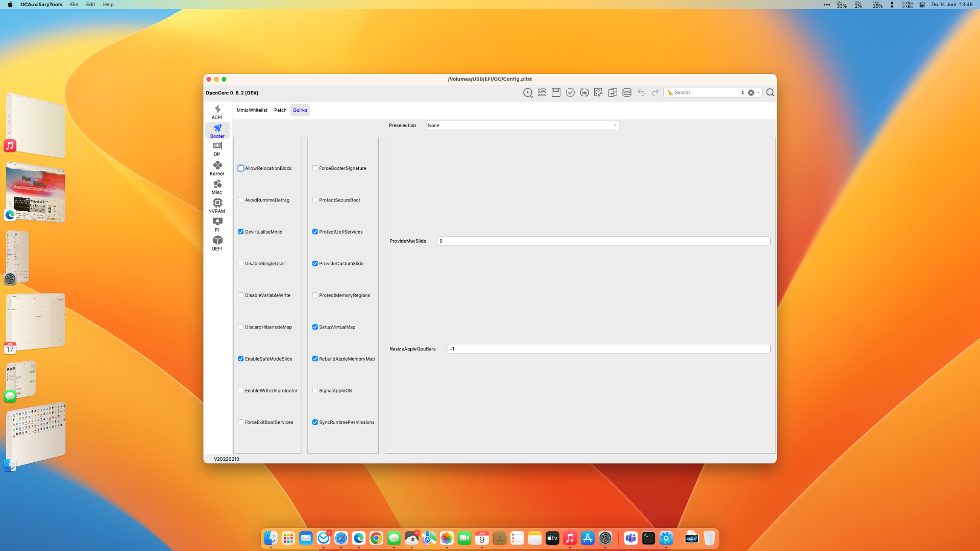Open the NVRAM section in sidebar
This screenshot has height=551, width=980.
click(x=217, y=205)
